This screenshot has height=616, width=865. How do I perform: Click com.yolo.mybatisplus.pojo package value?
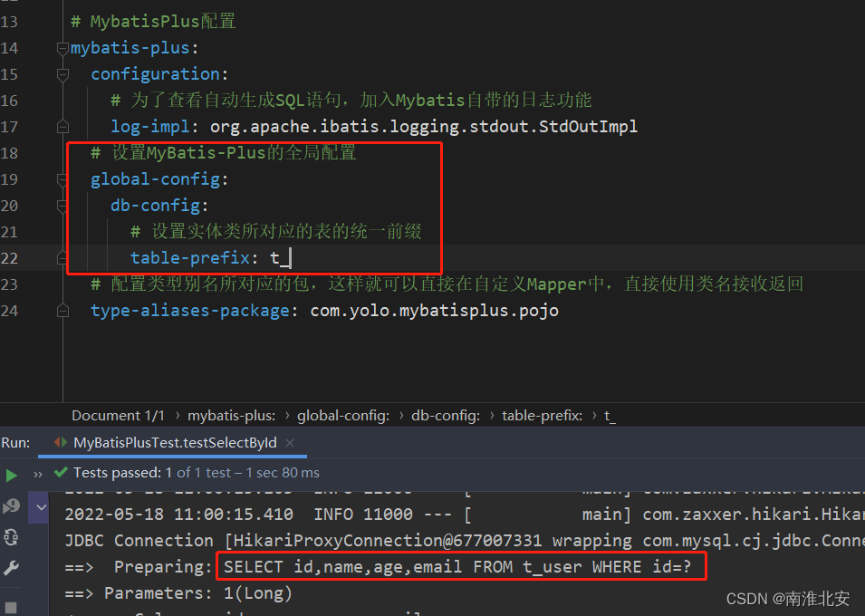[x=434, y=311]
